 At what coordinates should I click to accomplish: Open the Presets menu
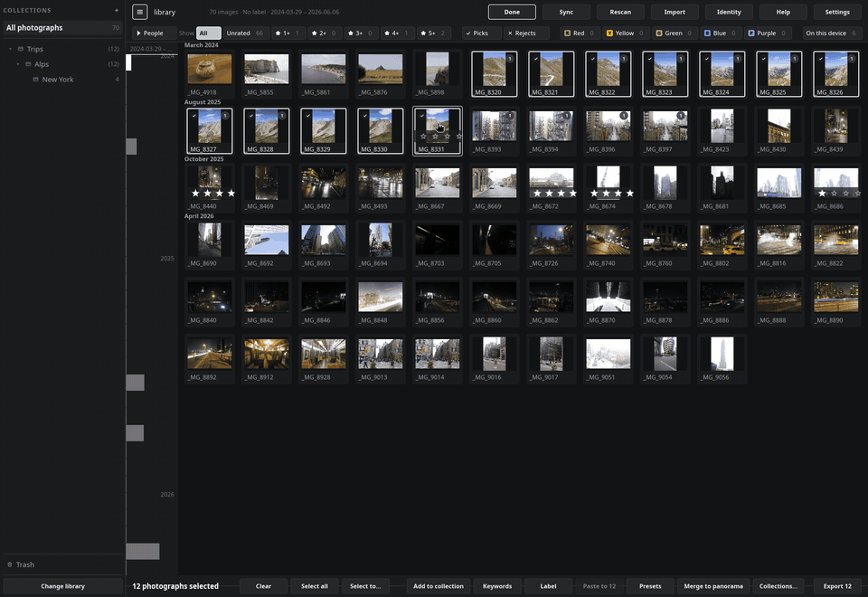(x=650, y=586)
